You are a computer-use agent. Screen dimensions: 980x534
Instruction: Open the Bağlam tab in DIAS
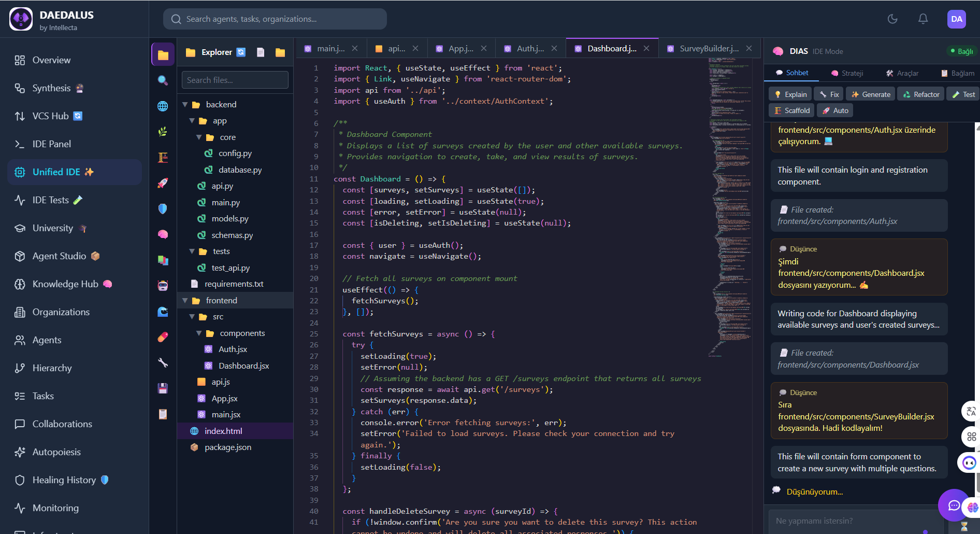coord(958,73)
